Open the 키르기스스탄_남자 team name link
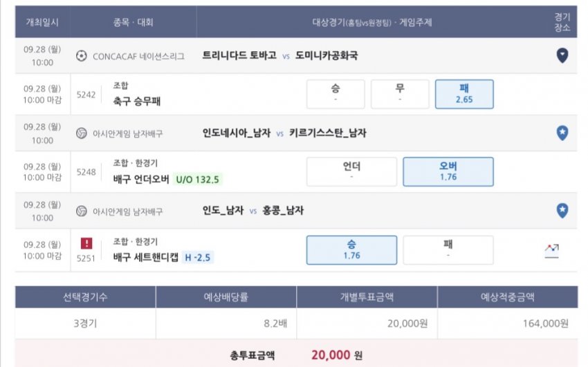 coord(327,133)
